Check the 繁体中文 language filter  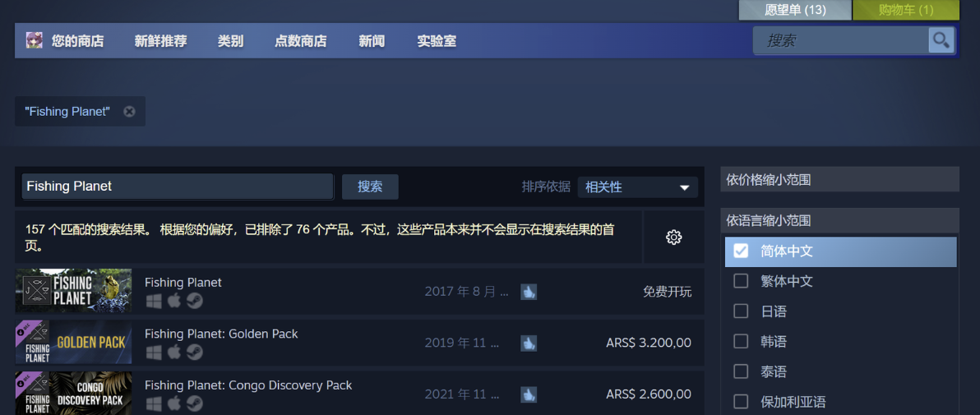point(741,281)
